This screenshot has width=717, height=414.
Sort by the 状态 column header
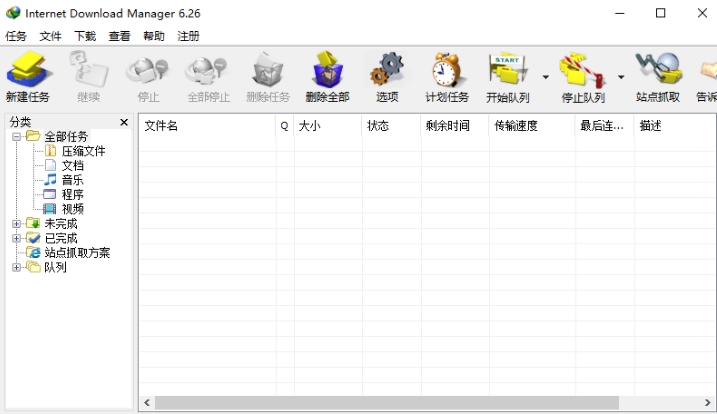[391, 126]
